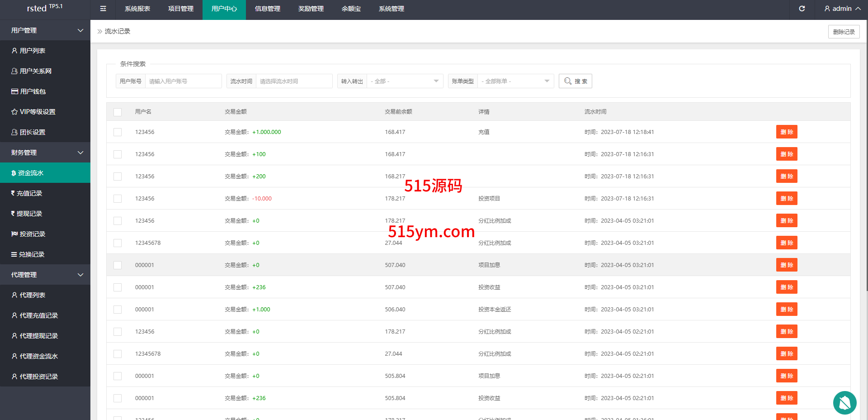Open the 账单类型 dropdown

pos(515,81)
